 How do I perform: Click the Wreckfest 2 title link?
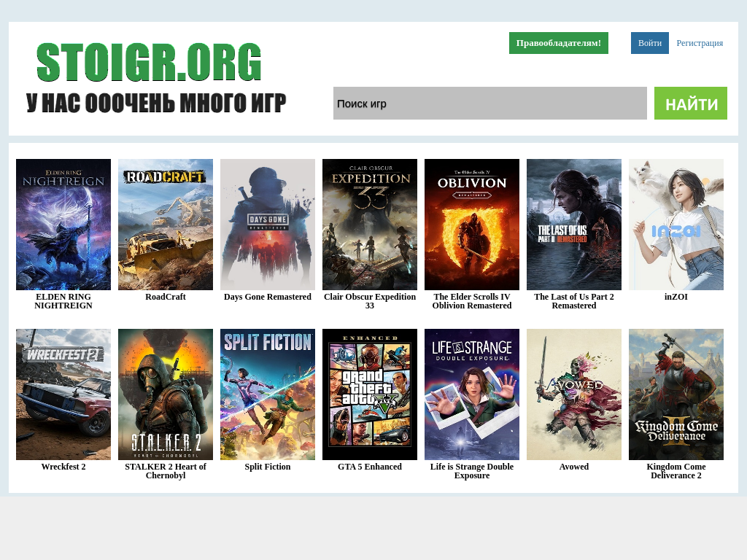[x=63, y=467]
